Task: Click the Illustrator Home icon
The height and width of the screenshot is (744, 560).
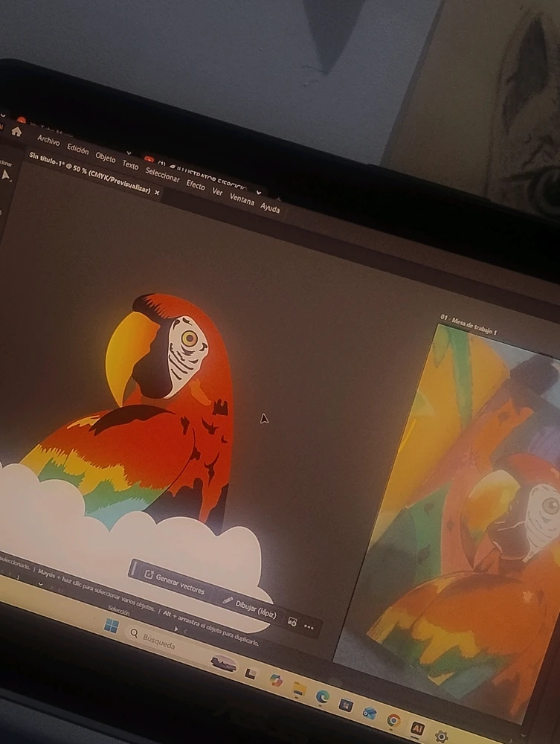Action: 16,131
